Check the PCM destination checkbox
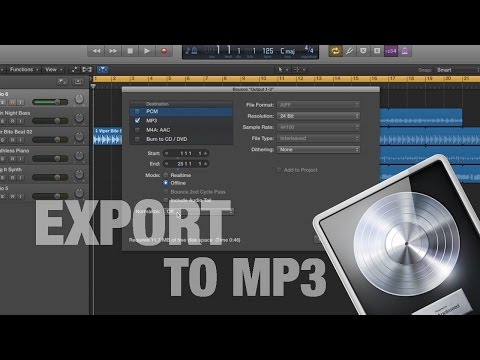The image size is (480, 360). [137, 111]
